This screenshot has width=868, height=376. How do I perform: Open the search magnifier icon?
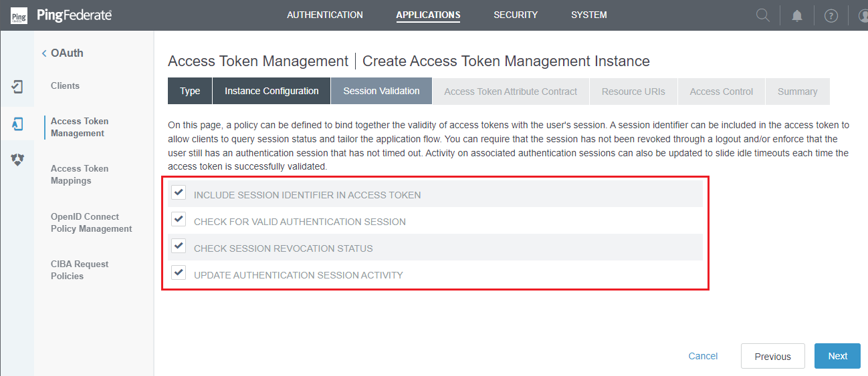pos(762,15)
